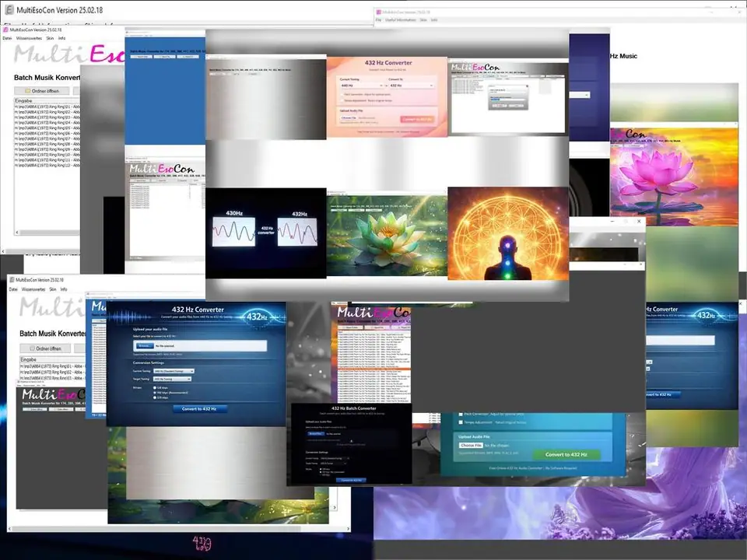Click the folder icon on the Ordner öffnen button
This screenshot has height=560, width=747.
click(x=28, y=90)
